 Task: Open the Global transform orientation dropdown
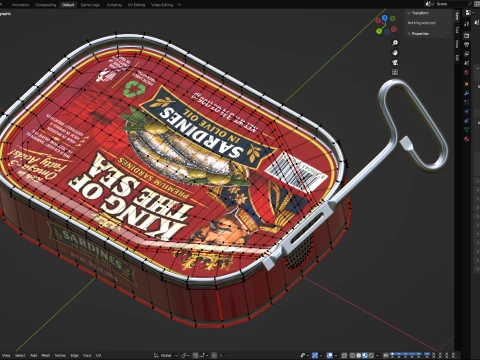point(166,355)
